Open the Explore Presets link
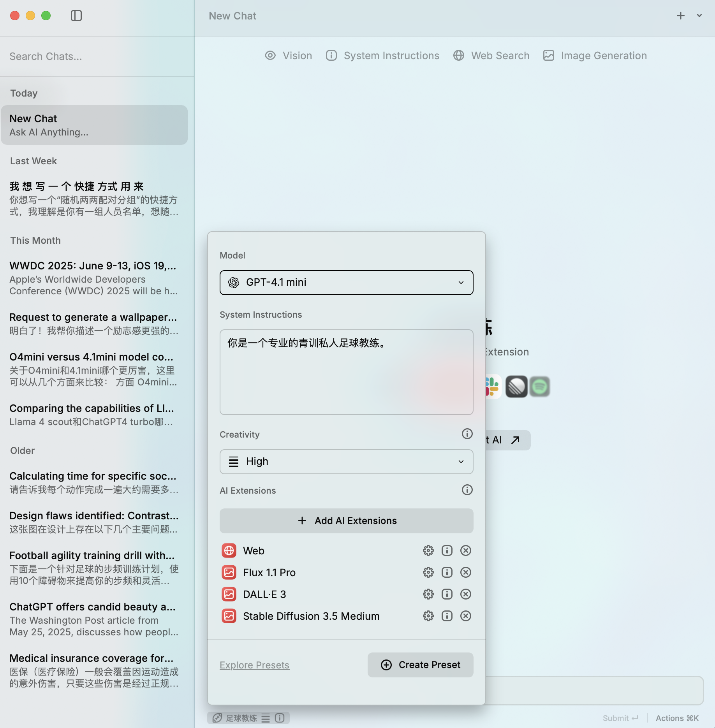 click(254, 665)
